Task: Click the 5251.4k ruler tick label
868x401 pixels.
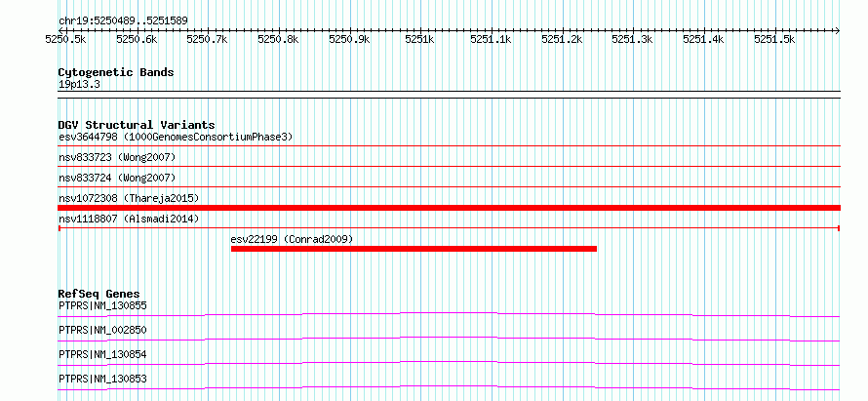Action: click(x=703, y=39)
